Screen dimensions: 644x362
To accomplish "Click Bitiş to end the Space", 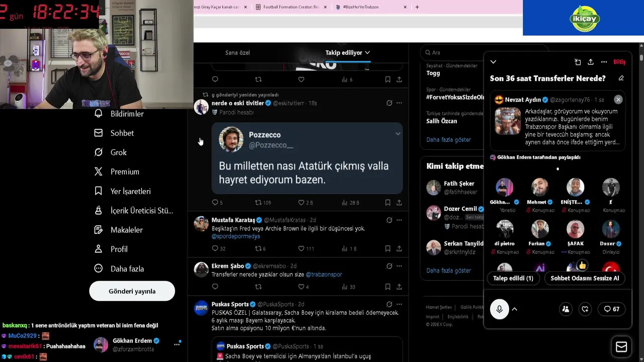I will 619,62.
